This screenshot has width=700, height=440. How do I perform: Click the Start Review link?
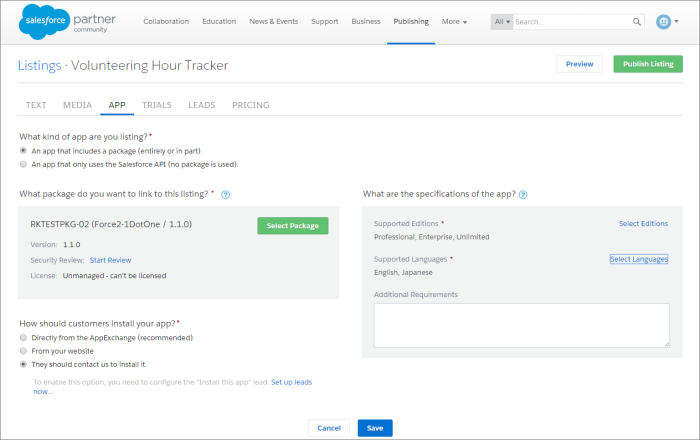111,260
